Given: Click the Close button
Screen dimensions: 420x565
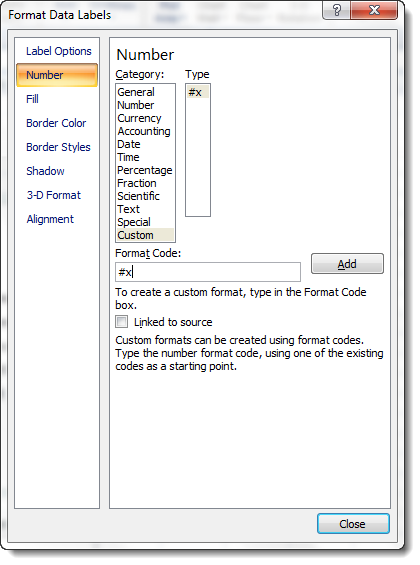Looking at the screenshot, I should 353,524.
